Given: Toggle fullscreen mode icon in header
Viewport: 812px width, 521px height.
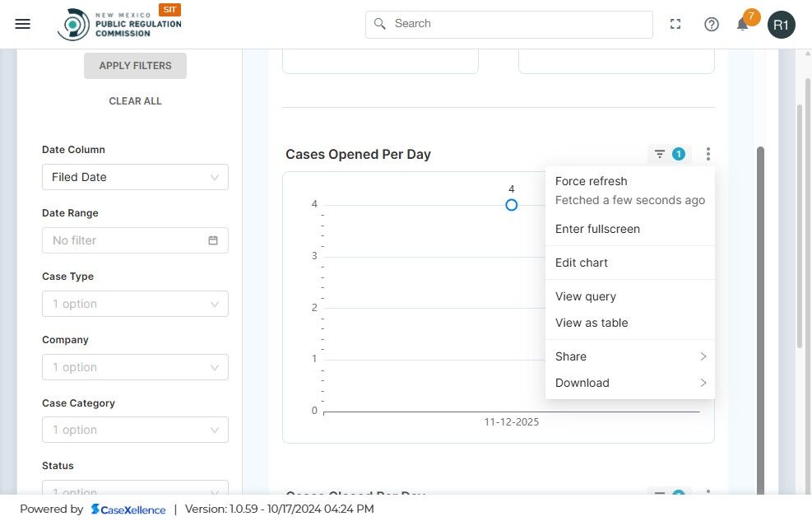Looking at the screenshot, I should tap(675, 24).
